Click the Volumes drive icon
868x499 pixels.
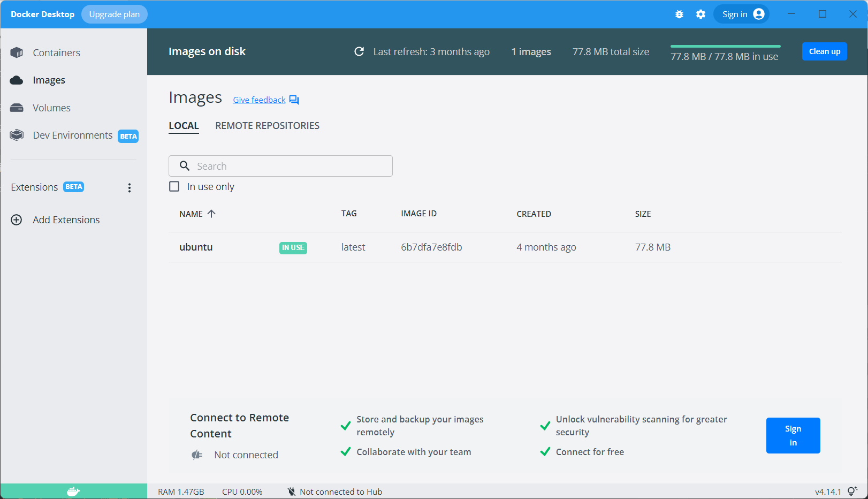(x=17, y=108)
